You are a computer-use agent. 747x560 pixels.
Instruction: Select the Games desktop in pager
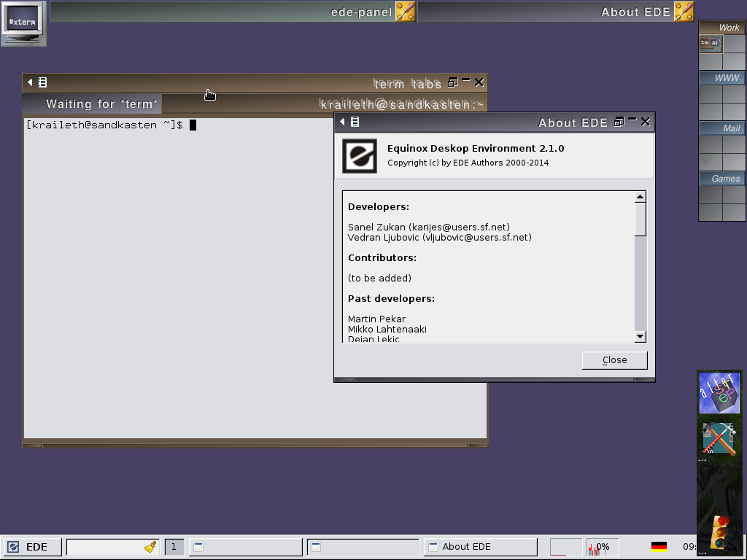click(x=721, y=179)
